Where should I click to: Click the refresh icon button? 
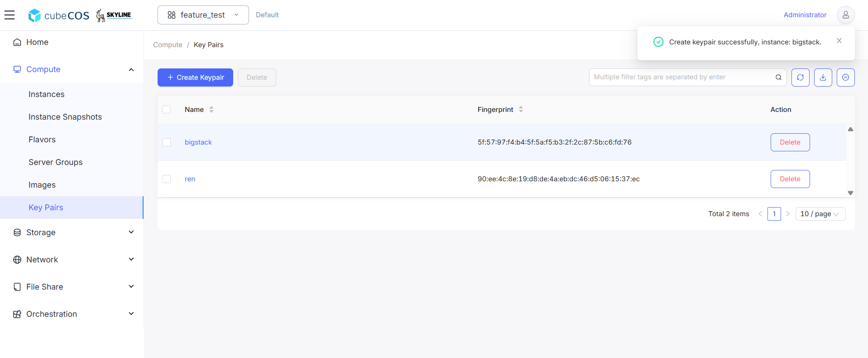[x=800, y=77]
